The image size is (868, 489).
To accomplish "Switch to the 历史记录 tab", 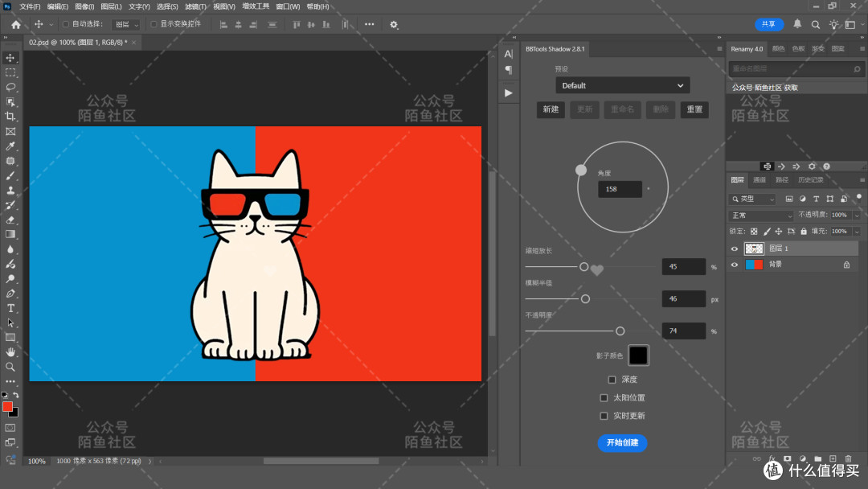I will click(x=811, y=180).
